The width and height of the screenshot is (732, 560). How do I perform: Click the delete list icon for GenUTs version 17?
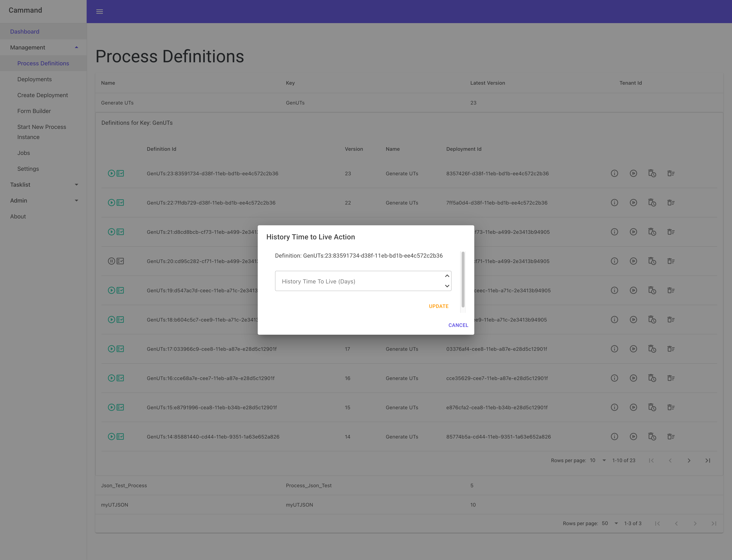[x=671, y=349]
